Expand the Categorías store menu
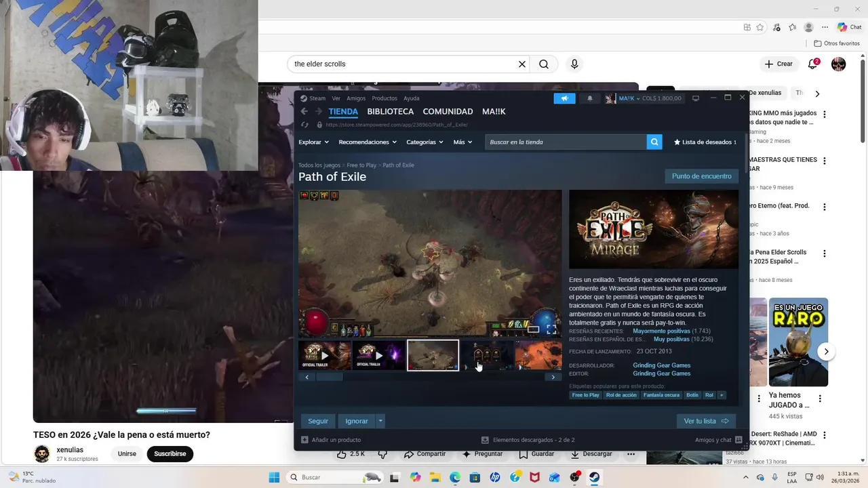 tap(425, 142)
